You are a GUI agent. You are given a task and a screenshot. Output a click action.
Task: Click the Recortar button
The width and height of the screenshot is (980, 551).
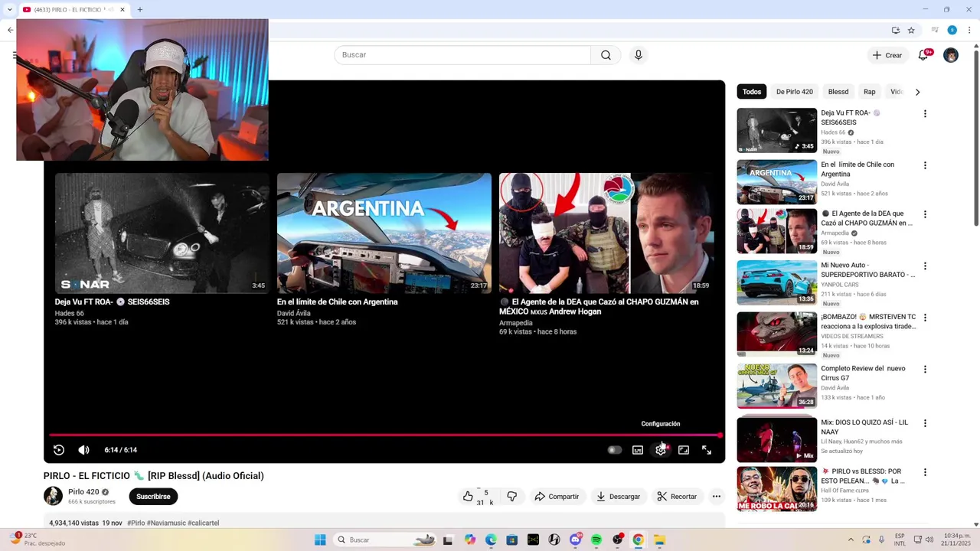pyautogui.click(x=678, y=497)
